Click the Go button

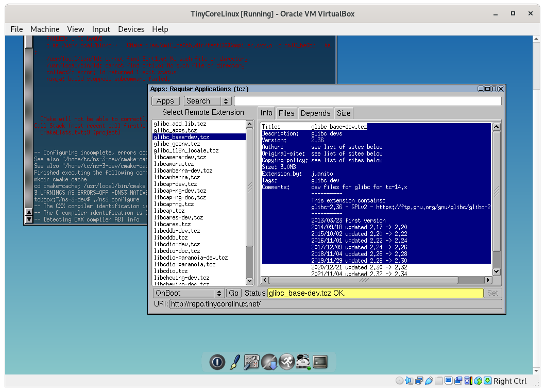pos(233,293)
